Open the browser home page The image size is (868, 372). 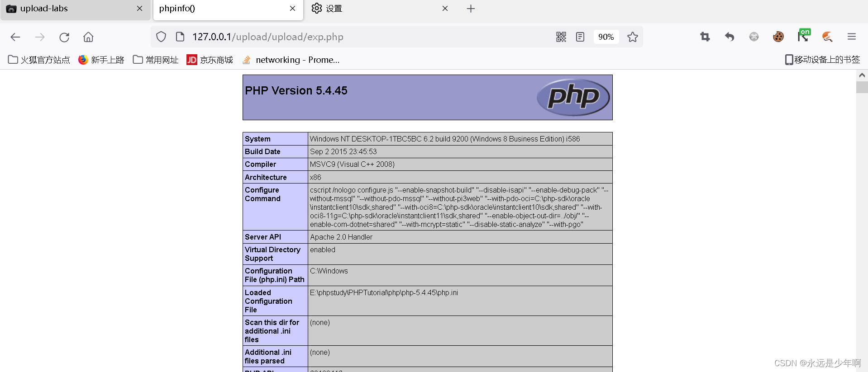tap(88, 37)
